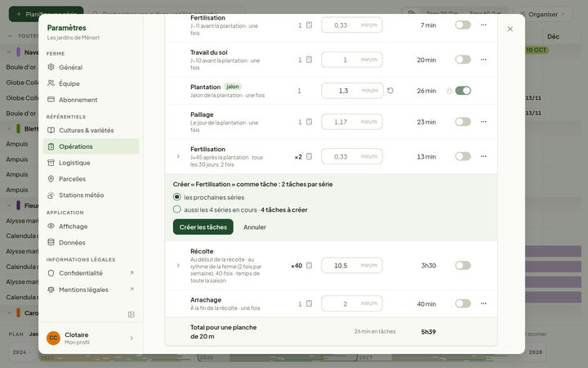Open Mentions légales external link arrow
588x368 pixels.
coord(131,289)
